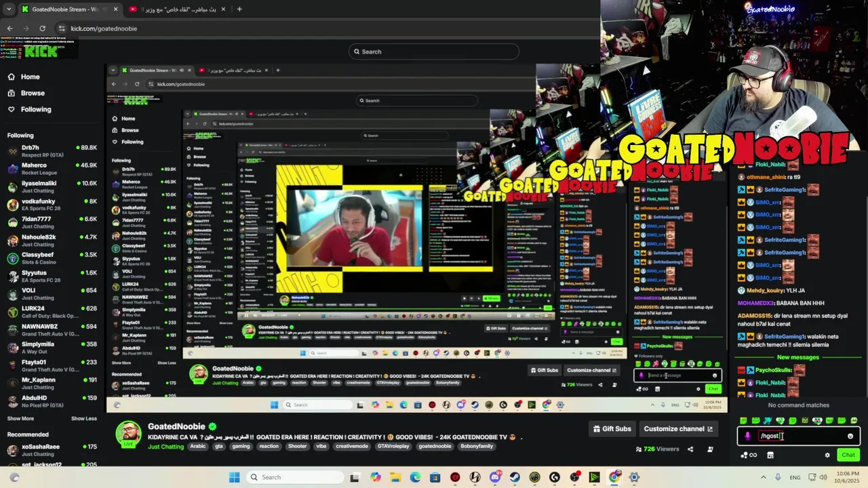Select the Shooter tag
Image resolution: width=868 pixels, height=488 pixels.
point(297,447)
